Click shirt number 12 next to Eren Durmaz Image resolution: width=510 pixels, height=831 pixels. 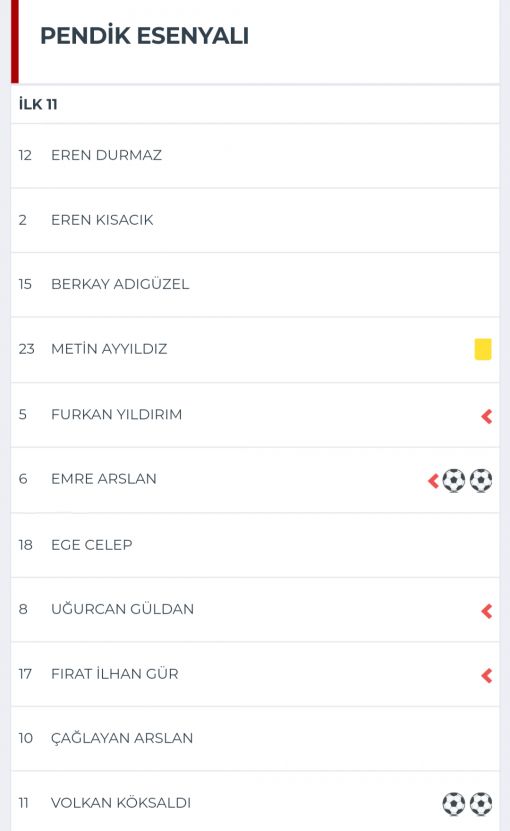point(25,155)
